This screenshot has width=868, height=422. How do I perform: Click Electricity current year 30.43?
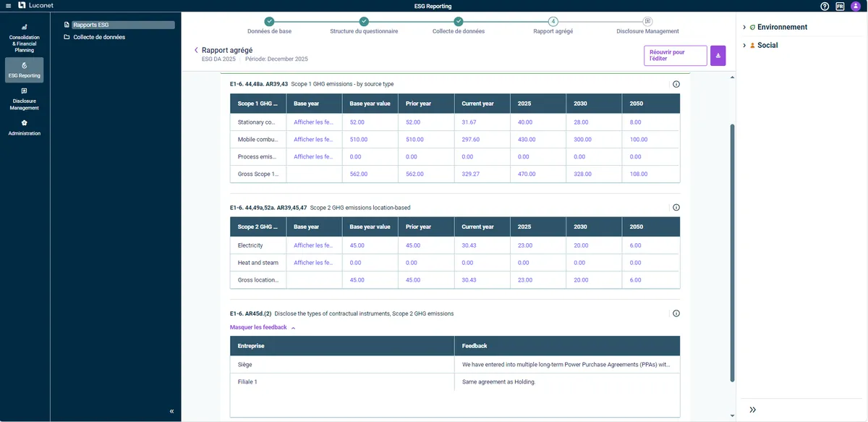(470, 245)
